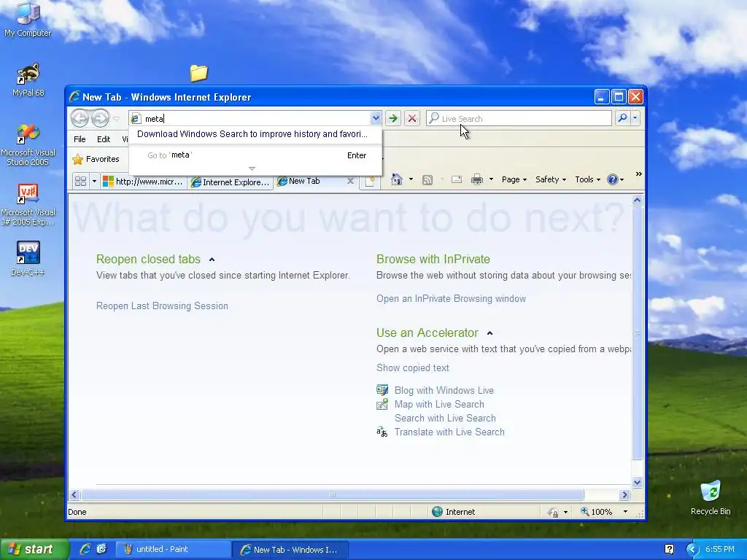This screenshot has height=560, width=747.
Task: Open the zoom level dropdown arrow
Action: tap(625, 512)
